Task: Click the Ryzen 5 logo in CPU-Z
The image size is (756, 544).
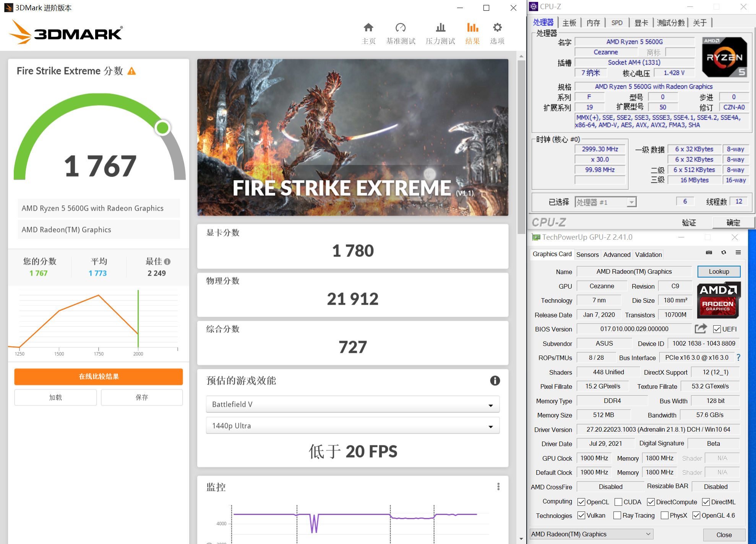Action: pyautogui.click(x=724, y=57)
